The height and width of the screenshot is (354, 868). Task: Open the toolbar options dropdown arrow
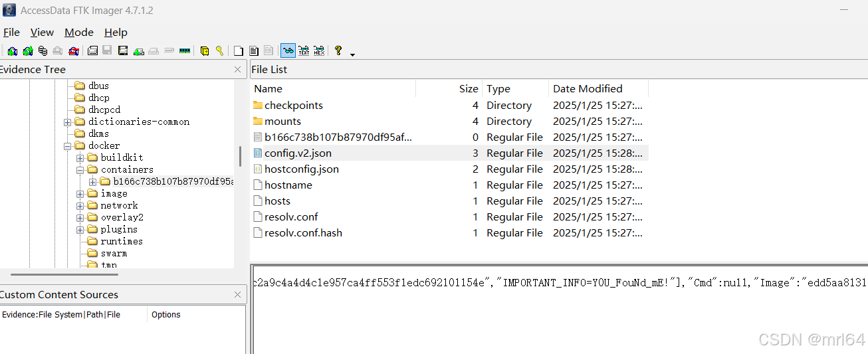[352, 54]
